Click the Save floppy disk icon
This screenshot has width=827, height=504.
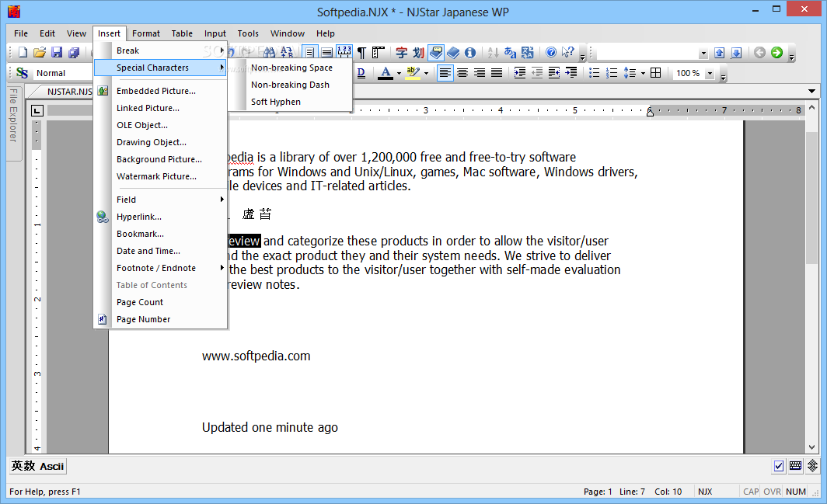pos(57,52)
